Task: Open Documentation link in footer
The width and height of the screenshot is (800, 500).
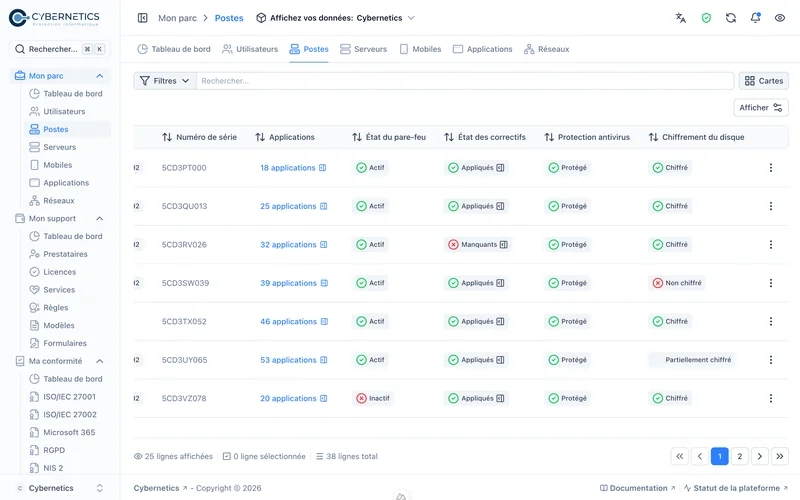Action: click(638, 488)
